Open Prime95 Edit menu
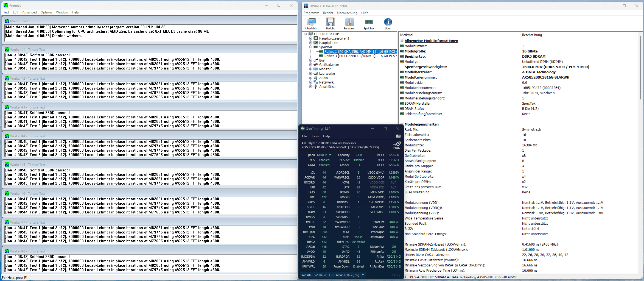The image size is (644, 281). point(16,12)
